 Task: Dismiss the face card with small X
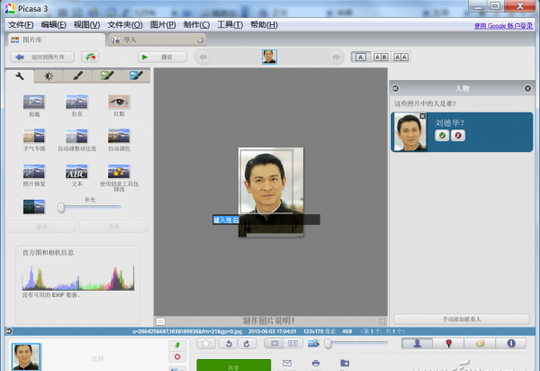click(423, 116)
